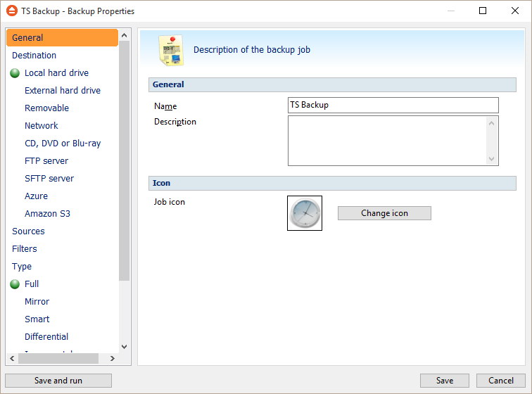Viewport: 532px width, 394px height.
Task: Click the backup job description note icon
Action: [171, 50]
